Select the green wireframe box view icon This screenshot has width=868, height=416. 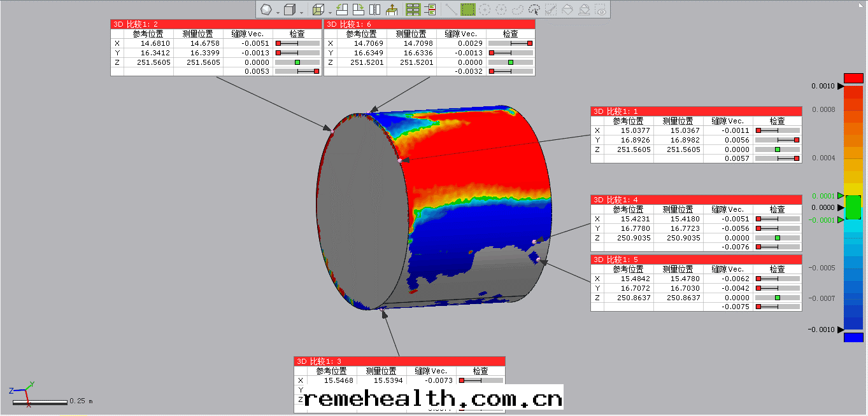(318, 10)
